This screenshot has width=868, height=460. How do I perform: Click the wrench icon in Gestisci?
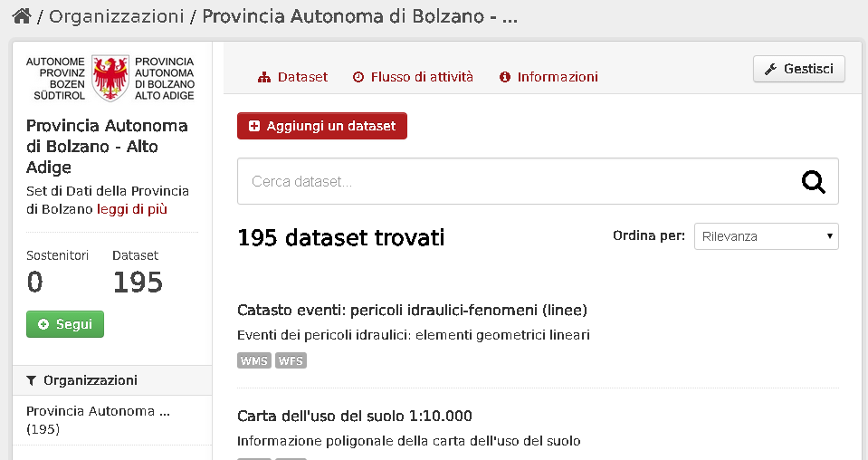pyautogui.click(x=770, y=69)
